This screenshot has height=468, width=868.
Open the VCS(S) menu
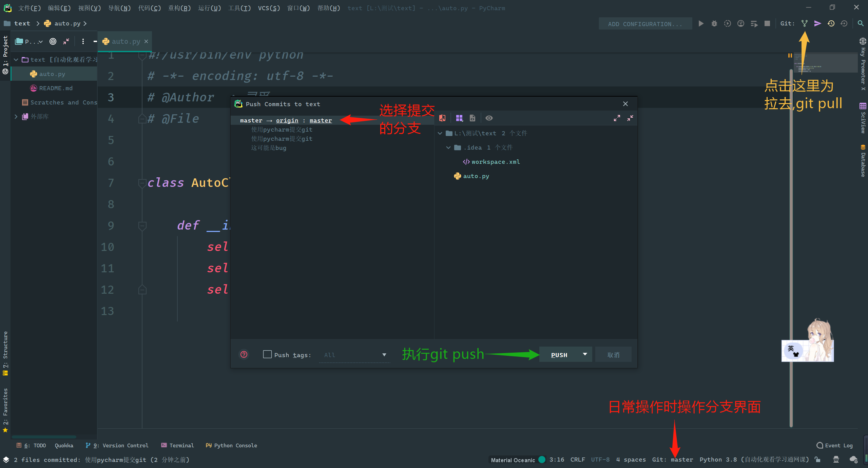tap(269, 8)
